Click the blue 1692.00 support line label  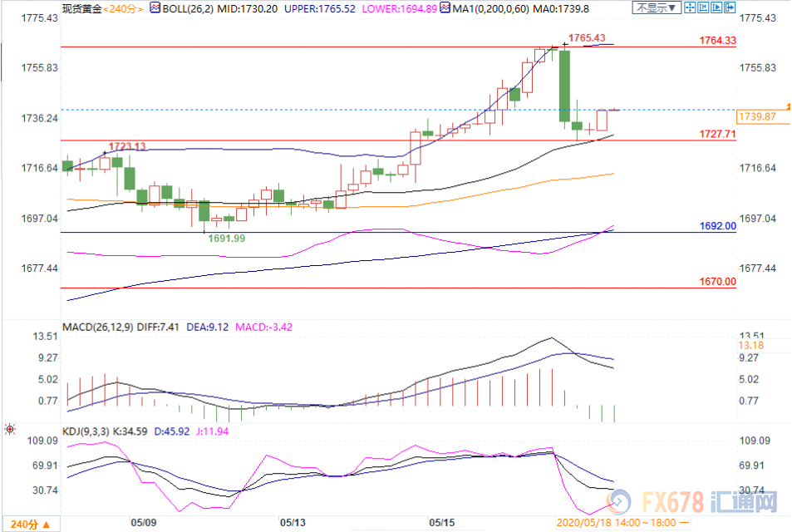[x=717, y=225]
